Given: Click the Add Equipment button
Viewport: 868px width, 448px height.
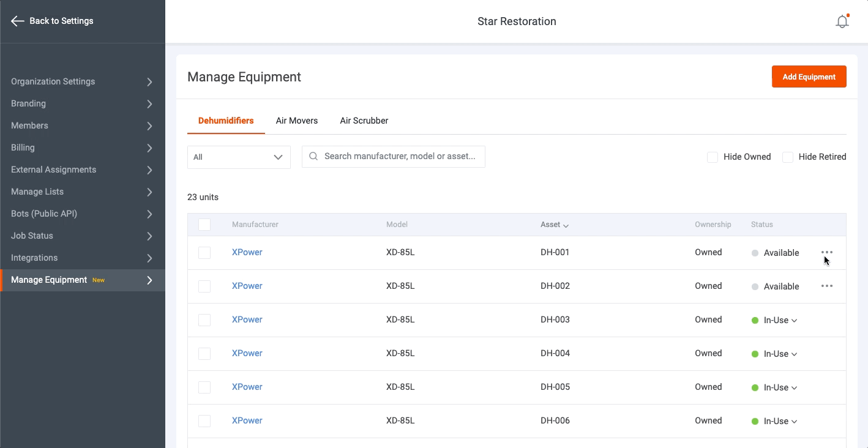Looking at the screenshot, I should (809, 77).
